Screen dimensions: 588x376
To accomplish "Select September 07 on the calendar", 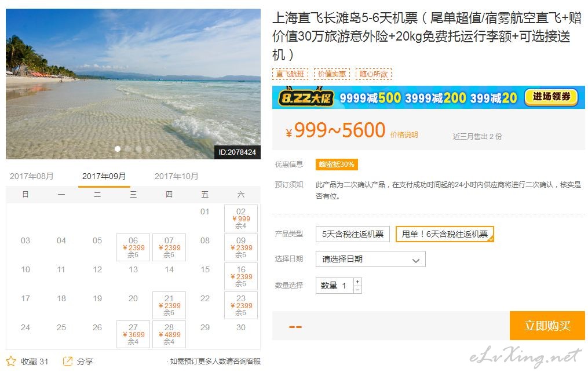I will 169,247.
